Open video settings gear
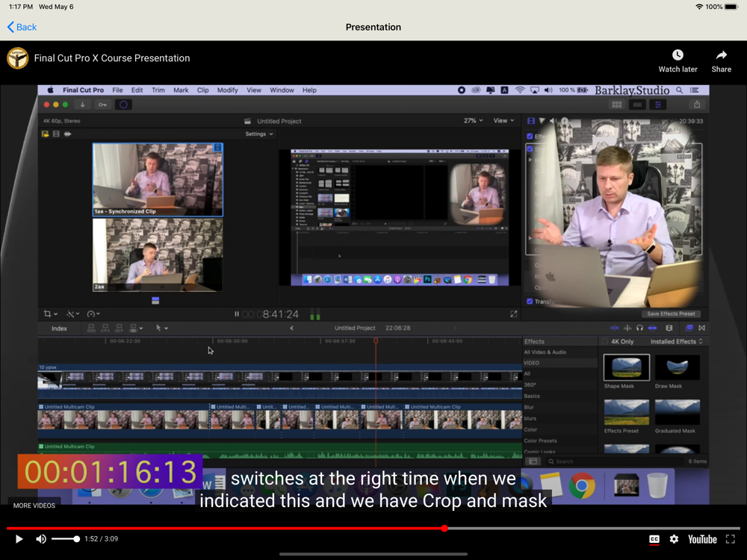 674,539
